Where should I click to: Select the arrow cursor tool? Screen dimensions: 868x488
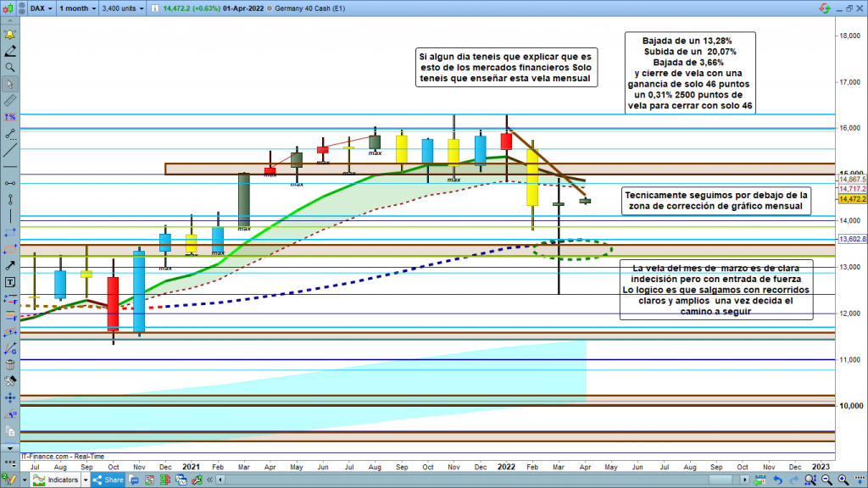coord(9,84)
